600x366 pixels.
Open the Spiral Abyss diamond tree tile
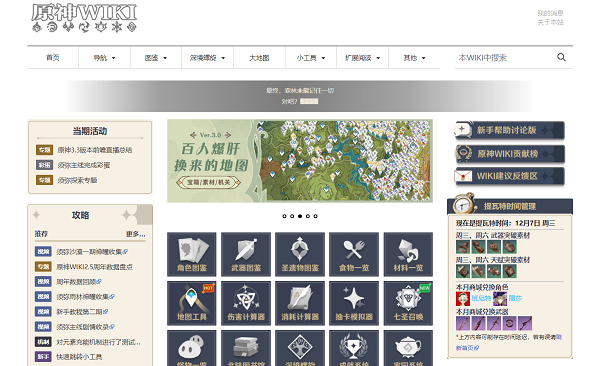pyautogui.click(x=300, y=348)
